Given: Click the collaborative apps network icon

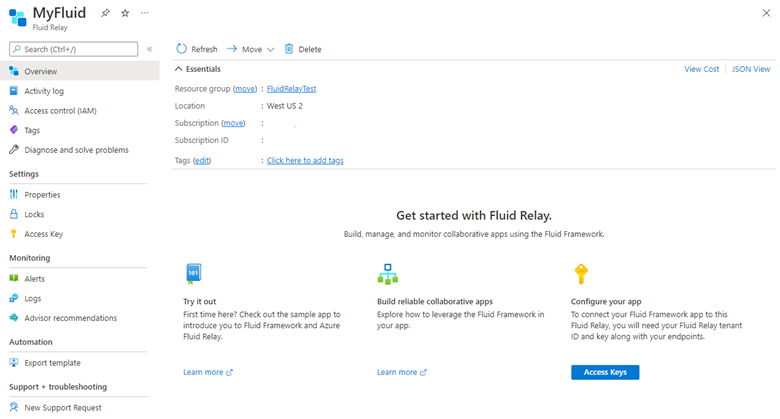Looking at the screenshot, I should coord(388,274).
